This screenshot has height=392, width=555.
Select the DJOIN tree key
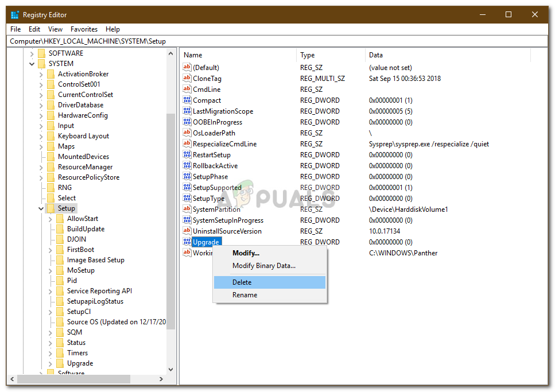coord(76,239)
